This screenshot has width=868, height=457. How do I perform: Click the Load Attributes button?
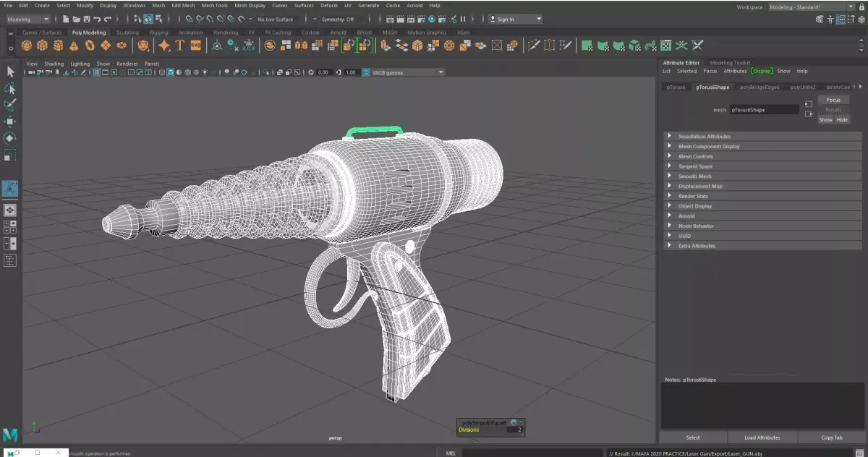[762, 437]
